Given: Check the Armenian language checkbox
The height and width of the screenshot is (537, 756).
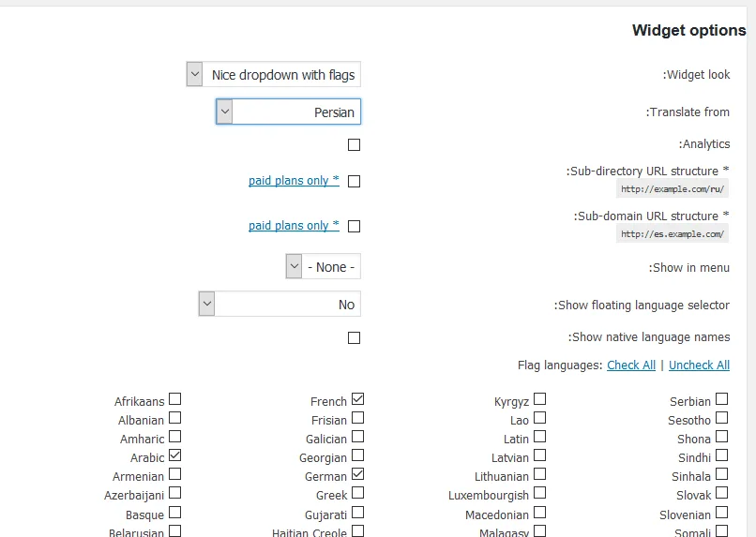Looking at the screenshot, I should [175, 474].
